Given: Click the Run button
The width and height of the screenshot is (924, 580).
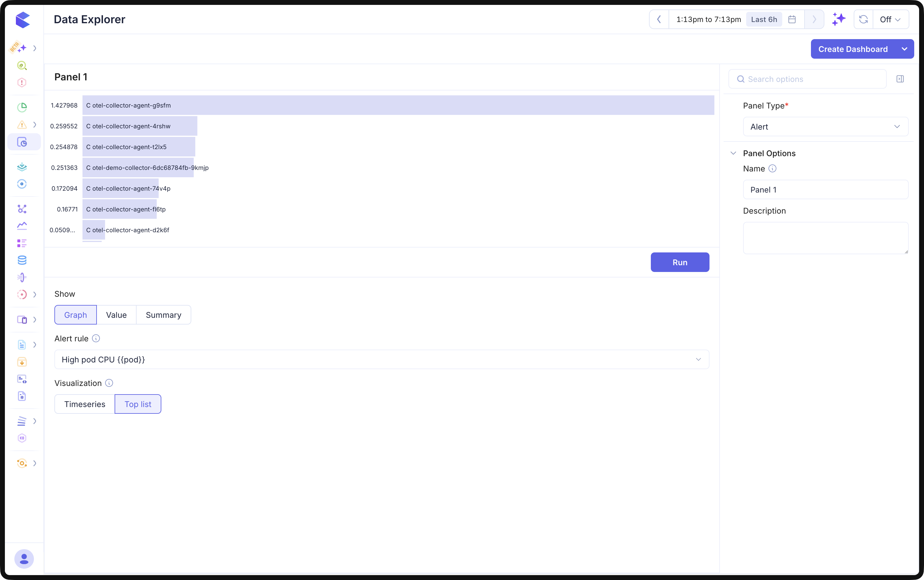Looking at the screenshot, I should click(680, 262).
